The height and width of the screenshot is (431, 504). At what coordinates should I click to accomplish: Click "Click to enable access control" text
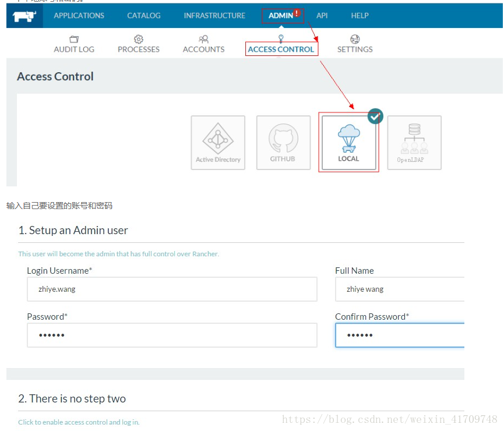pyautogui.click(x=79, y=422)
